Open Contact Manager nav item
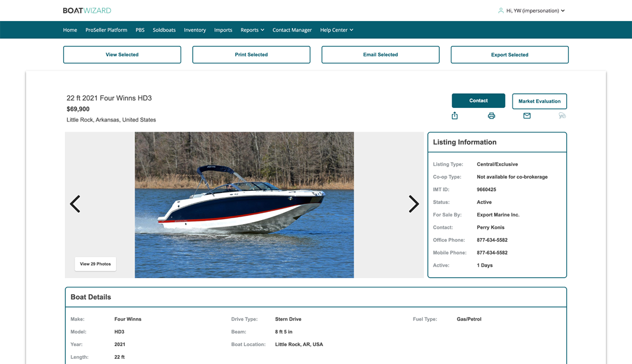 click(x=292, y=30)
